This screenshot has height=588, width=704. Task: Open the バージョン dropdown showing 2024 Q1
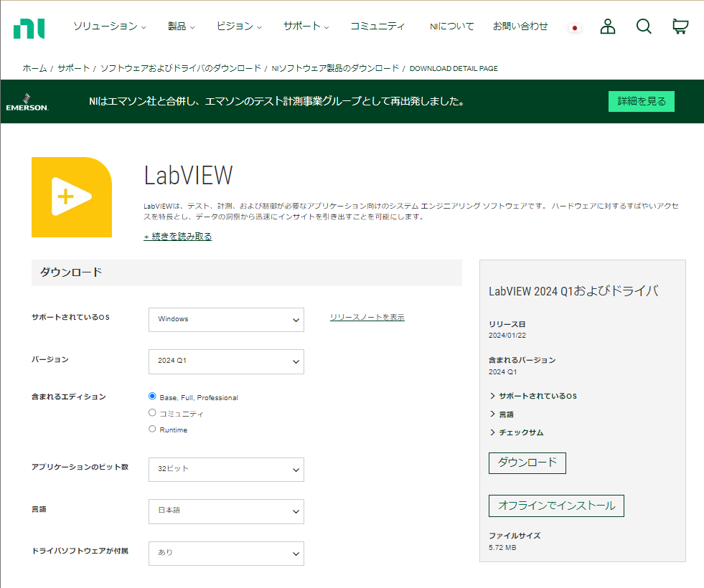pyautogui.click(x=226, y=361)
